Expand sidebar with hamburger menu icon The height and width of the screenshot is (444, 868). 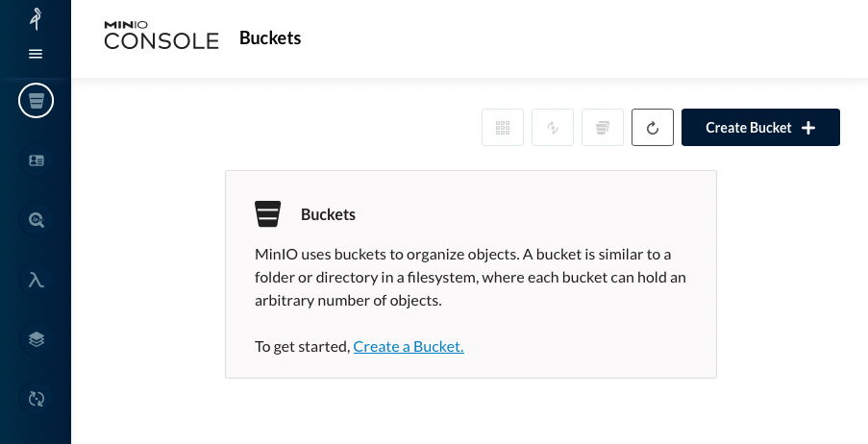(36, 54)
